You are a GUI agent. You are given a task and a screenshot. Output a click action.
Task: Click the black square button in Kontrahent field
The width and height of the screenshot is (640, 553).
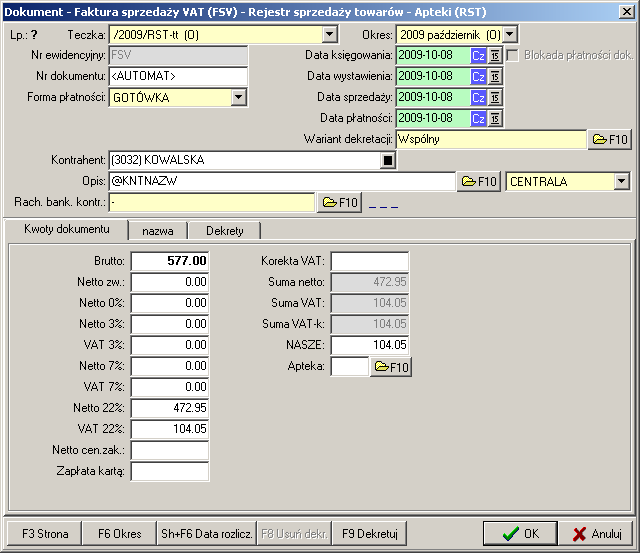(x=388, y=160)
